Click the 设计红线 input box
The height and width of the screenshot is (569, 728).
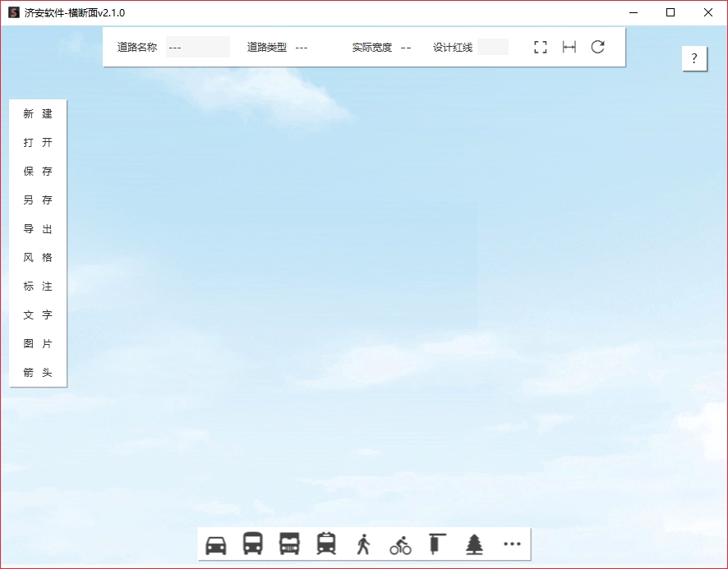pyautogui.click(x=493, y=47)
